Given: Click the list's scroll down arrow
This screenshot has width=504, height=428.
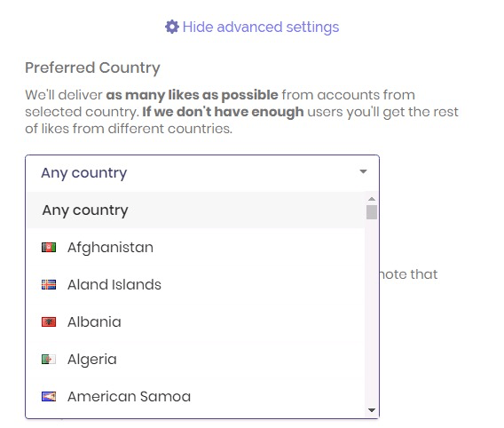Looking at the screenshot, I should [372, 410].
